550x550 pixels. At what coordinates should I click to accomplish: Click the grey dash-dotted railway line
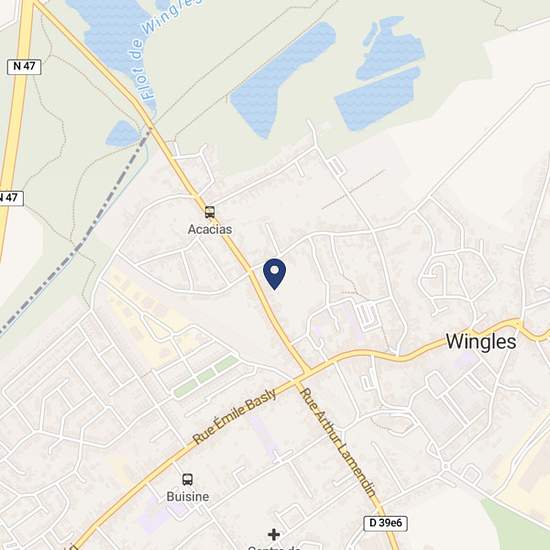(x=75, y=234)
